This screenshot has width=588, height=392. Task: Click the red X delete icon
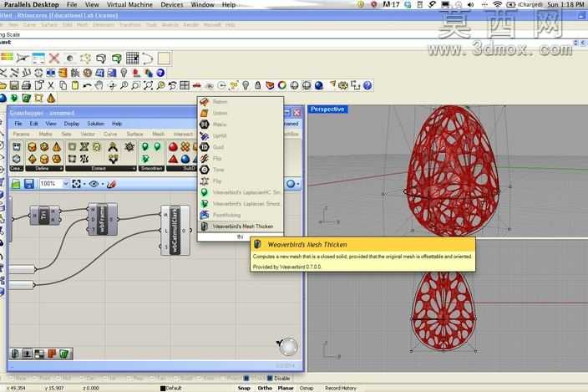point(54,59)
